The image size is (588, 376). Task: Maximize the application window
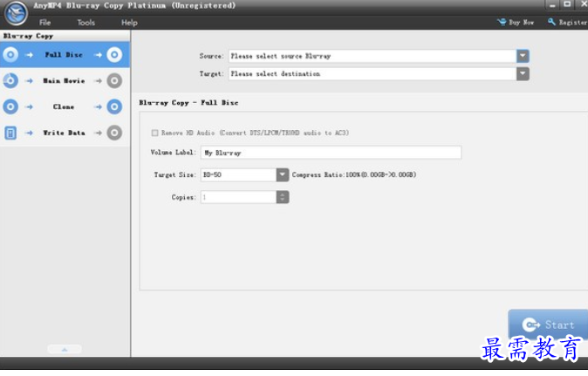click(567, 4)
